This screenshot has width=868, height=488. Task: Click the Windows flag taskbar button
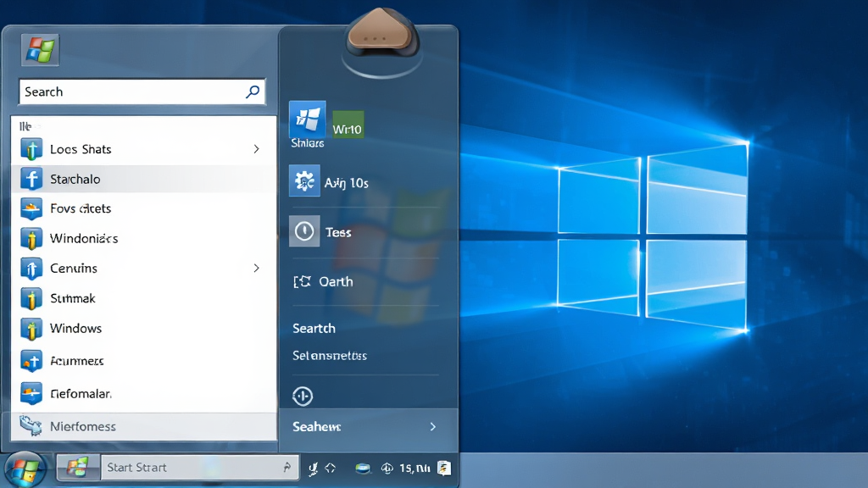click(x=78, y=468)
